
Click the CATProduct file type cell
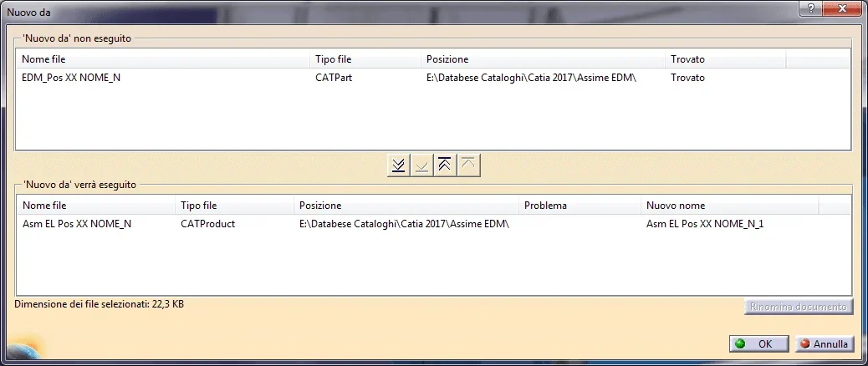(207, 224)
